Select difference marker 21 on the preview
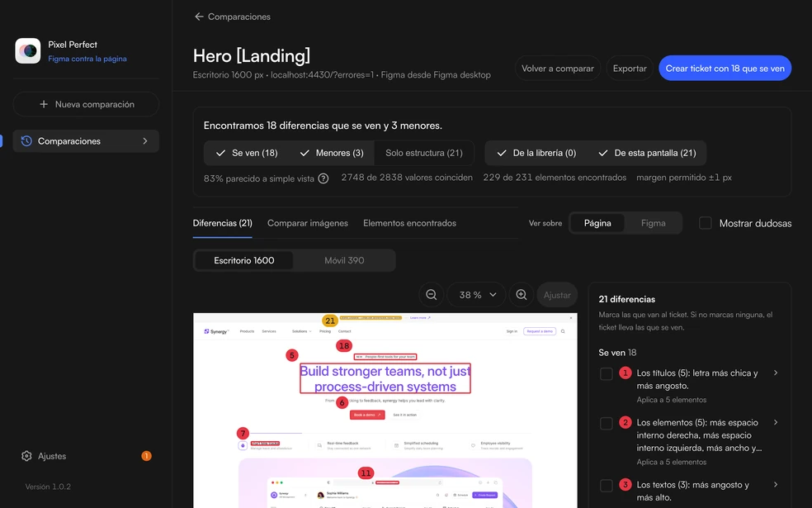Screen dimensions: 812x508 pos(330,320)
